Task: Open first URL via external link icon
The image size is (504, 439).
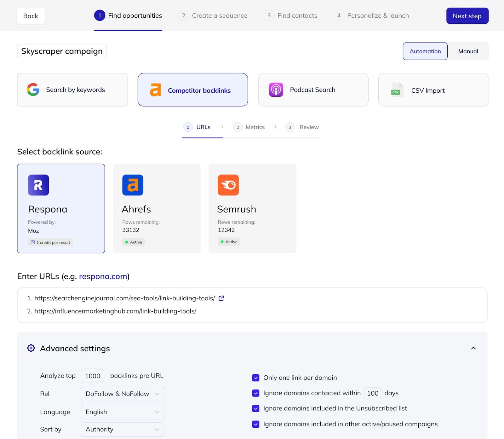Action: tap(221, 298)
